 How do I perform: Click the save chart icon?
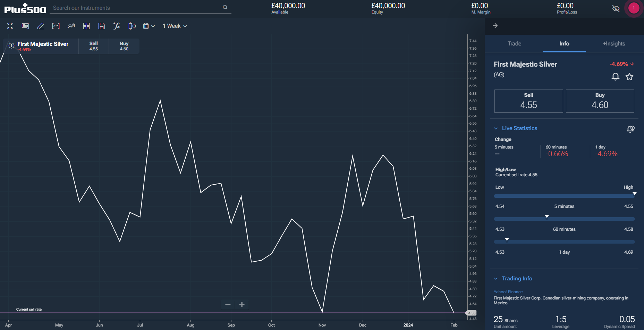point(102,26)
